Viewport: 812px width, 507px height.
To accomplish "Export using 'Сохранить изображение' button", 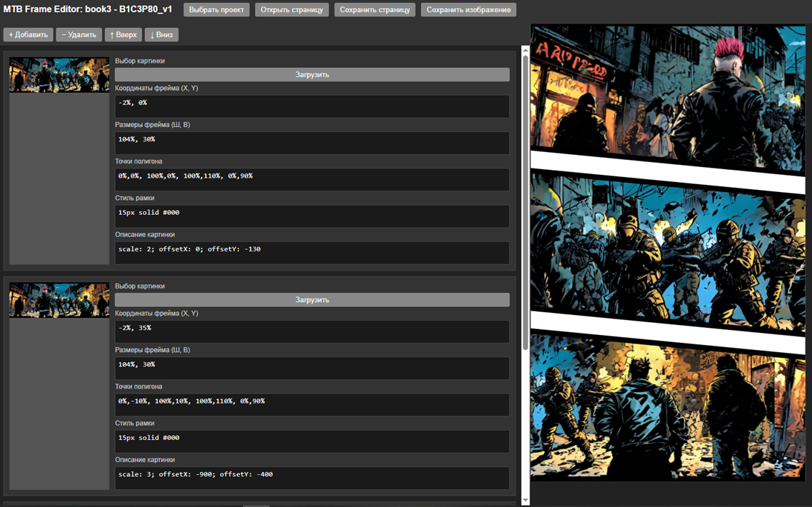I will (468, 10).
